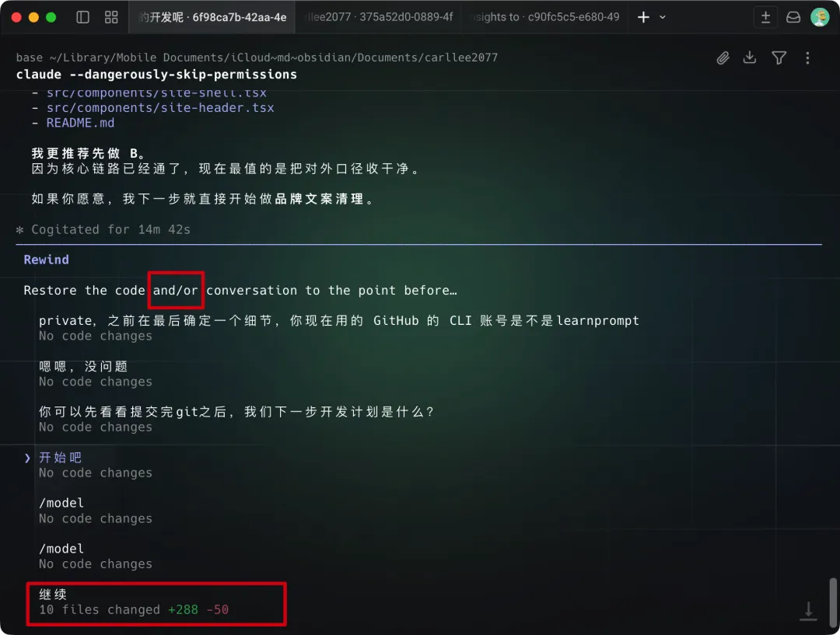Expand the new tab dropdown chevron
The width and height of the screenshot is (840, 635).
(663, 17)
